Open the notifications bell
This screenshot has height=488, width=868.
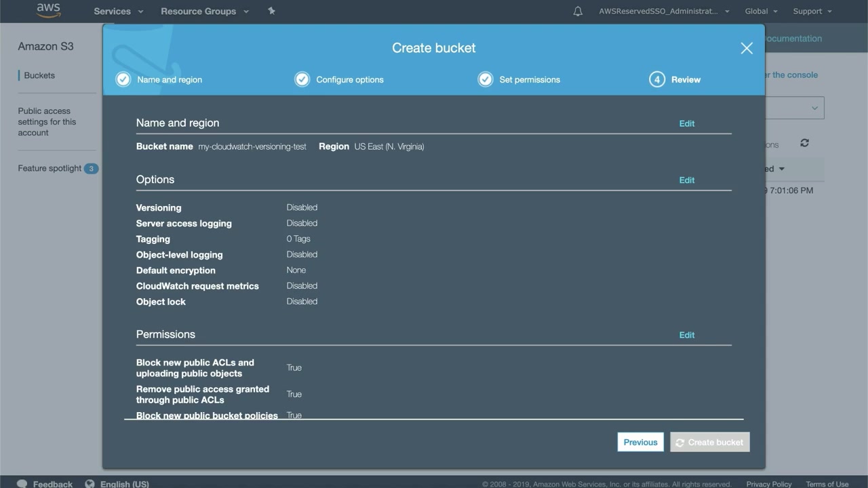click(x=578, y=12)
